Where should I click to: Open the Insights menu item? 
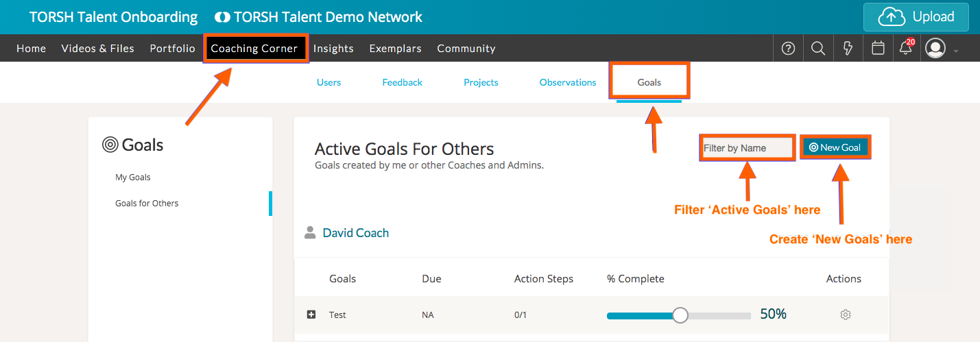point(333,49)
